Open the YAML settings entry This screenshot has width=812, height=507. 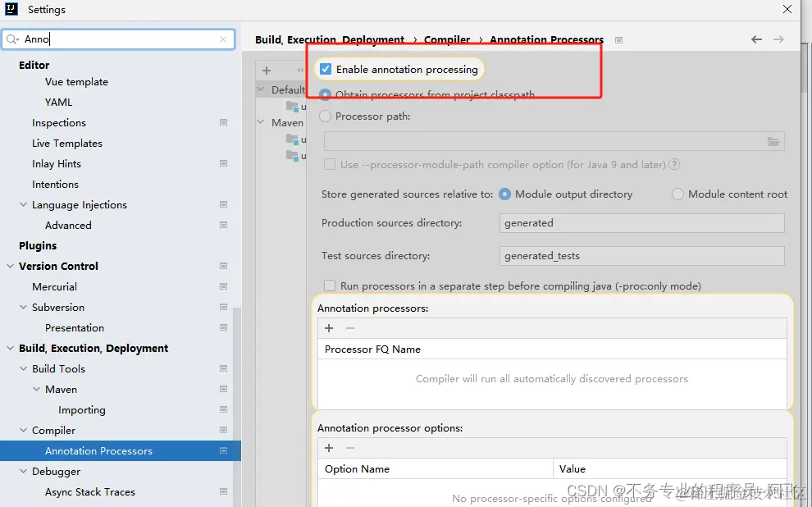(x=58, y=103)
